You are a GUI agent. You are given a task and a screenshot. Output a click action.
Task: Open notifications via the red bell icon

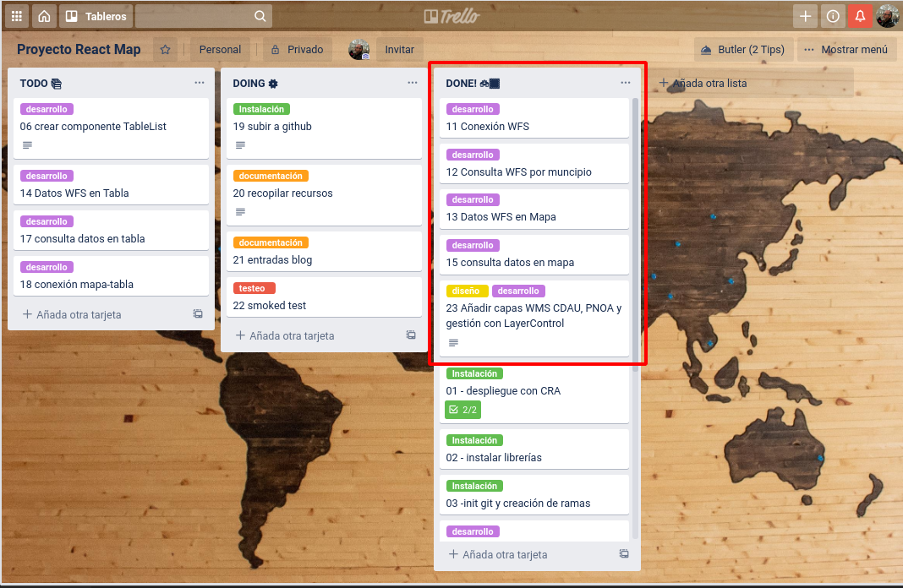861,15
